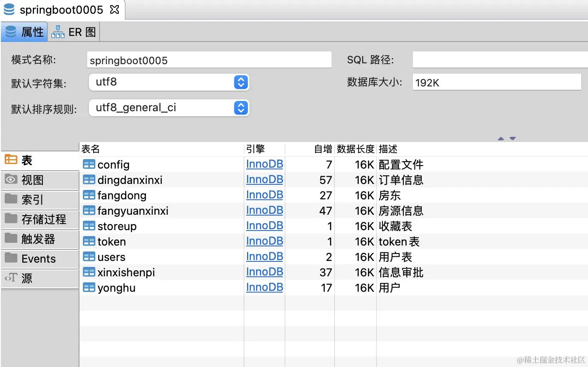Click the 触发器 (Triggers) sidebar icon

tap(10, 239)
